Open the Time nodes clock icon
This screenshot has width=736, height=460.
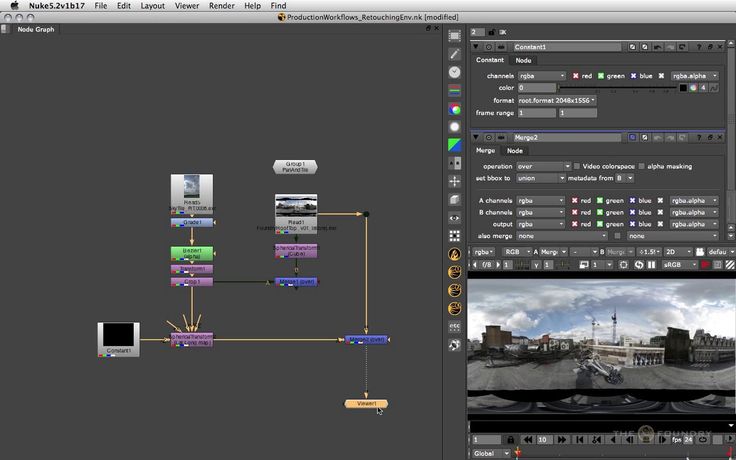pos(455,72)
